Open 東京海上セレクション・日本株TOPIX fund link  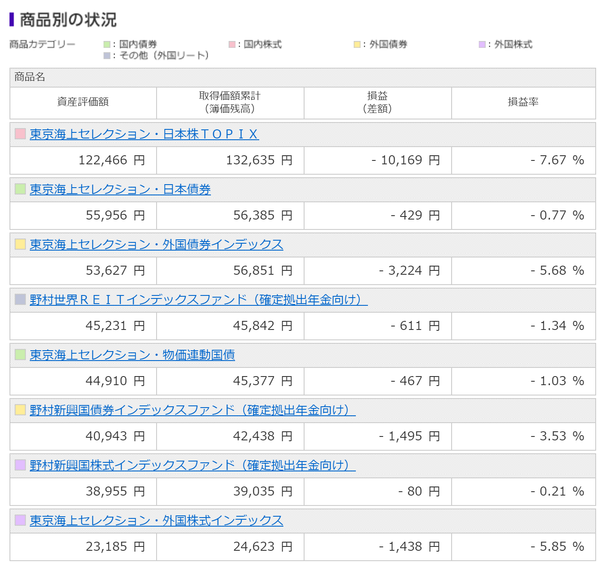click(x=144, y=134)
